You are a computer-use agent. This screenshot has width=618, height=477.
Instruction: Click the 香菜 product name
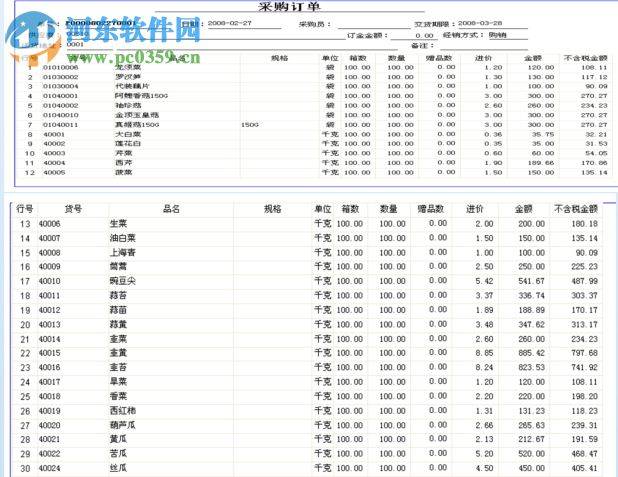(118, 396)
